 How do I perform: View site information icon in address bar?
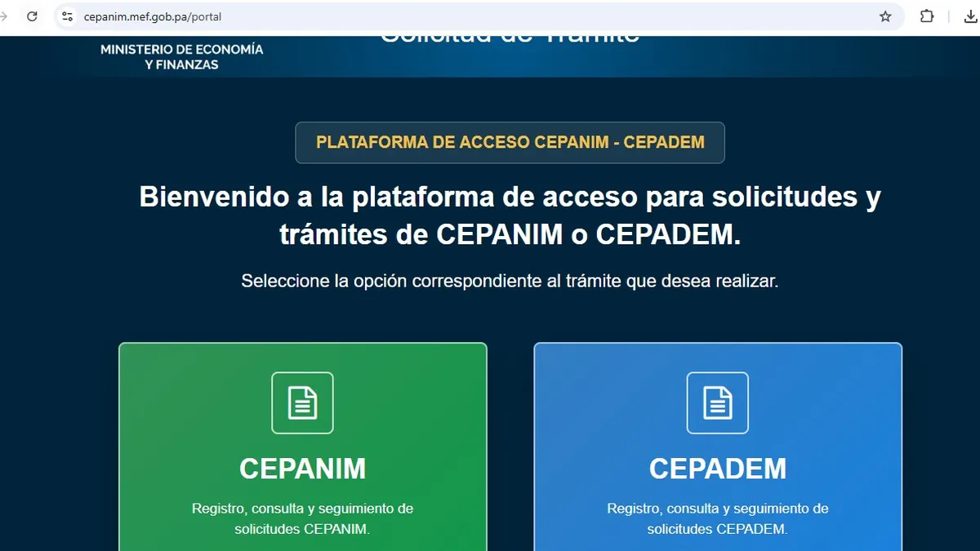point(68,16)
